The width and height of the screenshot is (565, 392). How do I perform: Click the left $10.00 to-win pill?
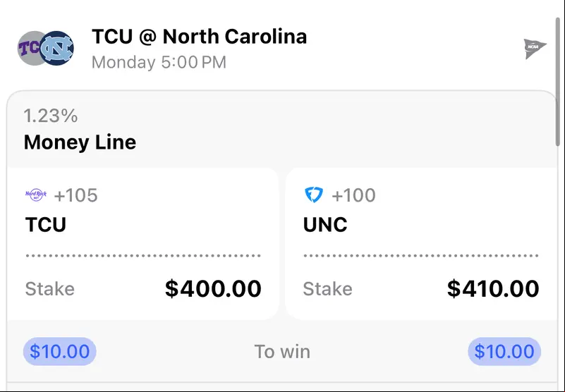[60, 351]
